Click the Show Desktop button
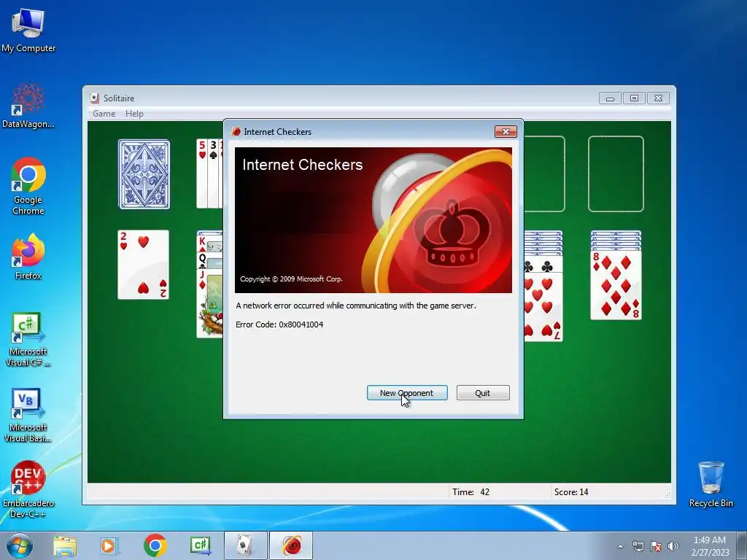Image resolution: width=747 pixels, height=560 pixels. pyautogui.click(x=742, y=545)
